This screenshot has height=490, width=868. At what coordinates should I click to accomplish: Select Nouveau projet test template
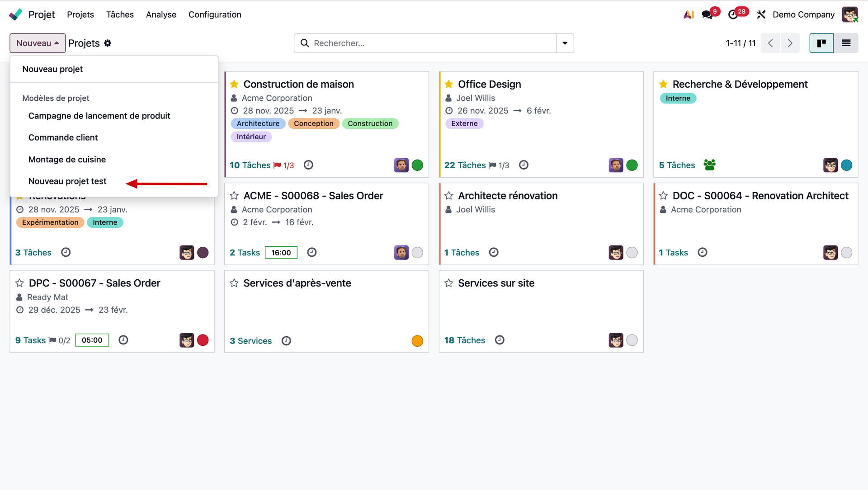tap(67, 181)
